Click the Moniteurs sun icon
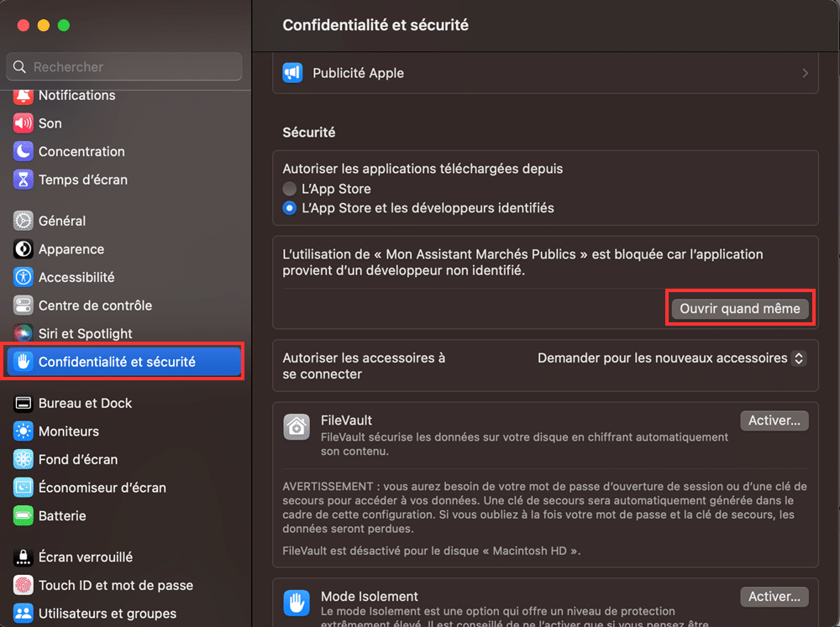The image size is (840, 627). coord(23,431)
